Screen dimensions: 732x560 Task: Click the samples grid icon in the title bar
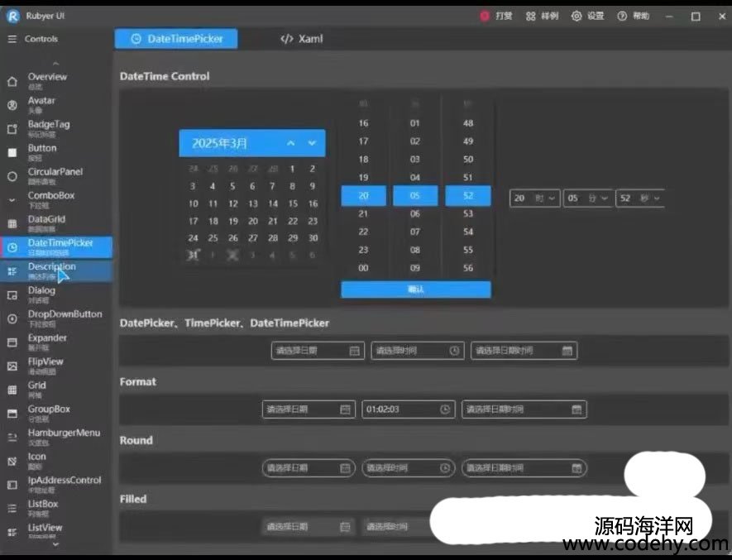[531, 16]
